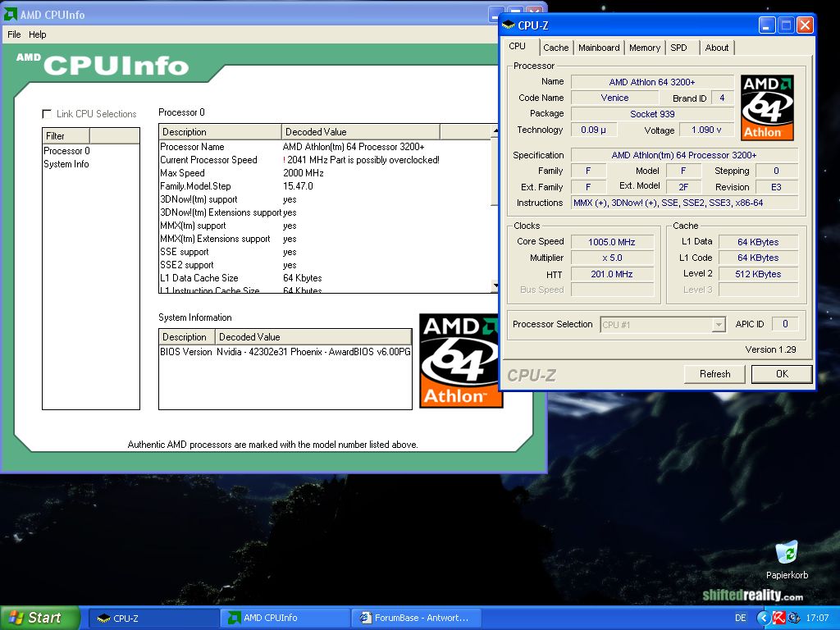Image resolution: width=840 pixels, height=630 pixels.
Task: Click the Refresh button in CPU-Z
Action: 714,374
